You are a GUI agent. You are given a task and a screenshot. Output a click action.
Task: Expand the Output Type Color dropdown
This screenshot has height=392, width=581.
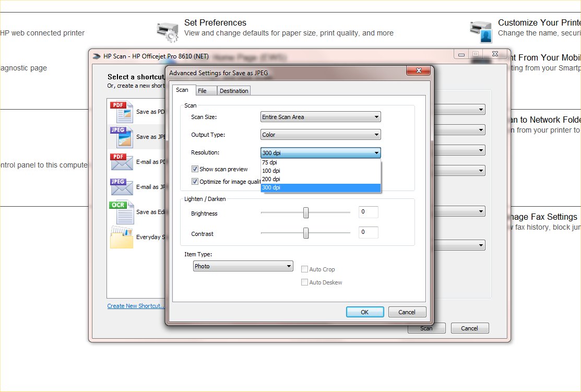(x=321, y=135)
